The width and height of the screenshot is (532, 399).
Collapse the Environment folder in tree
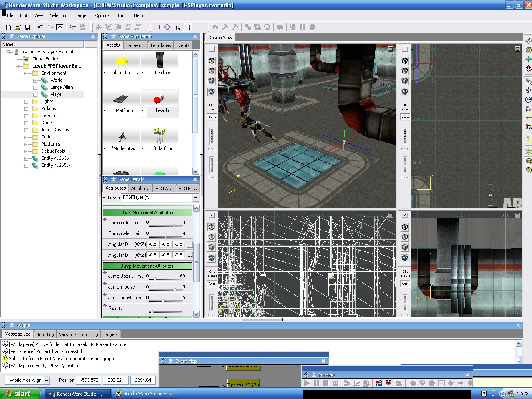click(26, 73)
